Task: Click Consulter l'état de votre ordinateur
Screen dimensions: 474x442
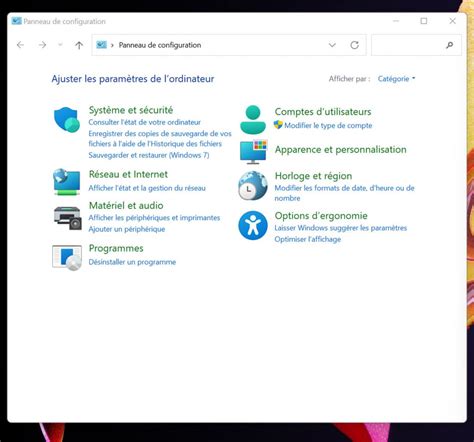Action: pyautogui.click(x=145, y=122)
